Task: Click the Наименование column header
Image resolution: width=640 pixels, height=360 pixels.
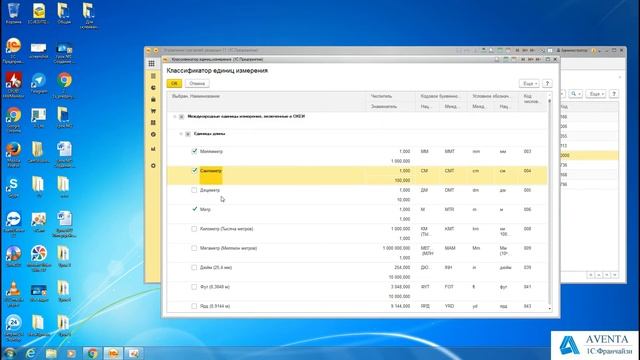Action: point(205,96)
